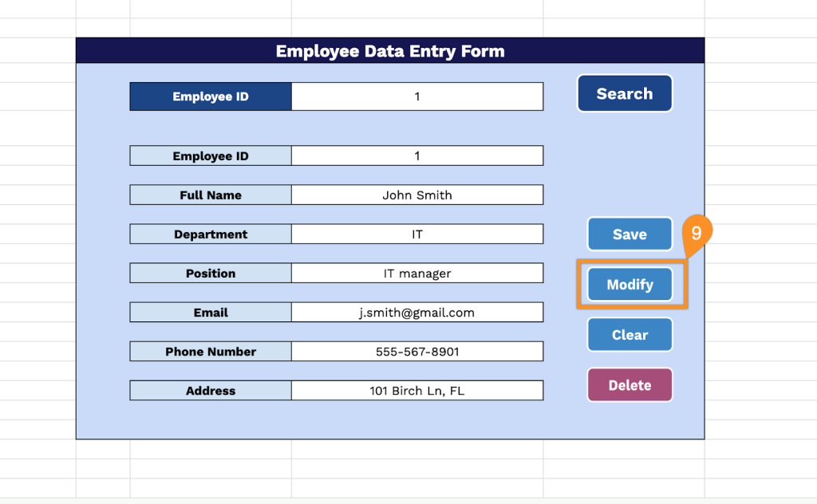817x504 pixels.
Task: Click the orange step 9 callout marker
Action: coord(697,234)
